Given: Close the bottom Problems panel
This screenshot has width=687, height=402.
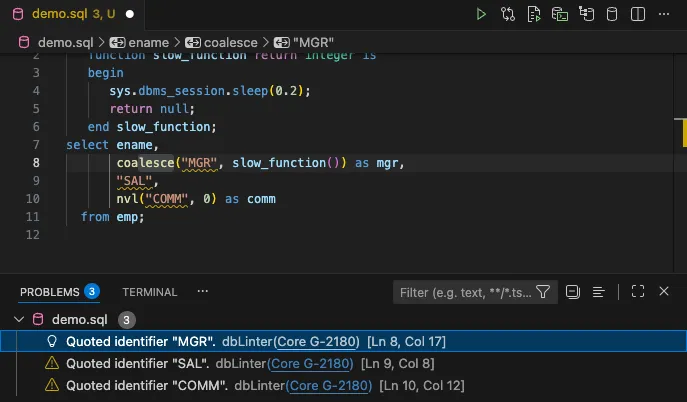Looking at the screenshot, I should (x=664, y=292).
